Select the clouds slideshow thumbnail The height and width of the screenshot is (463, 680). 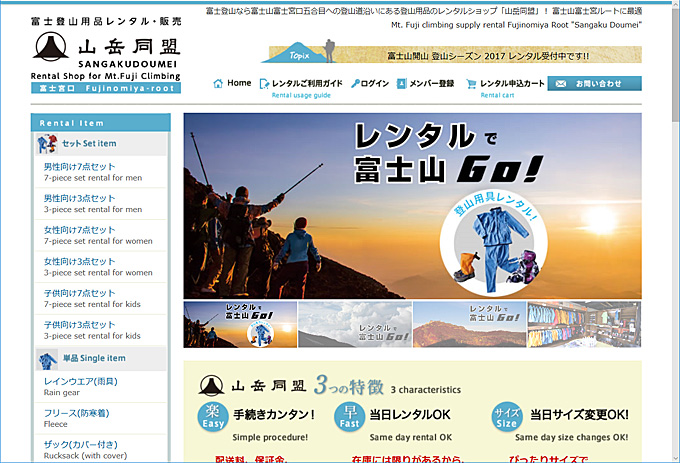355,325
